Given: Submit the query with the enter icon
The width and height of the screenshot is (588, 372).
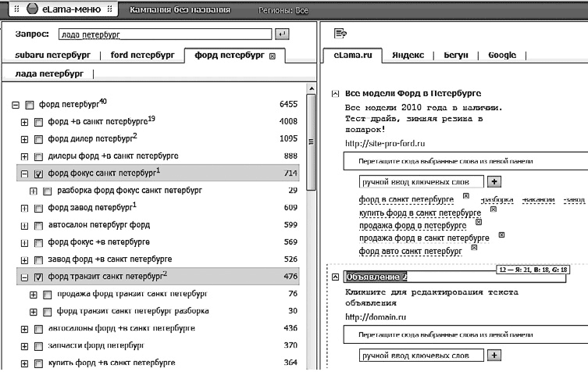Looking at the screenshot, I should (x=282, y=34).
